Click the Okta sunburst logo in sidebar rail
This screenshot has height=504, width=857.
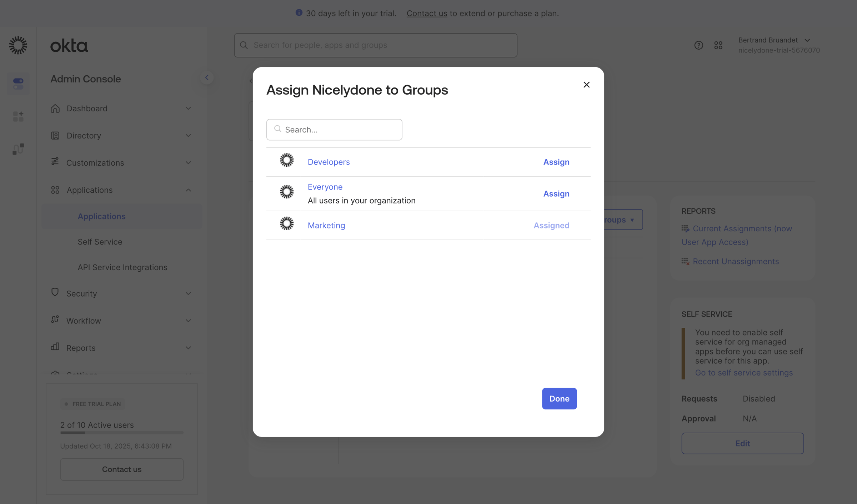(18, 45)
